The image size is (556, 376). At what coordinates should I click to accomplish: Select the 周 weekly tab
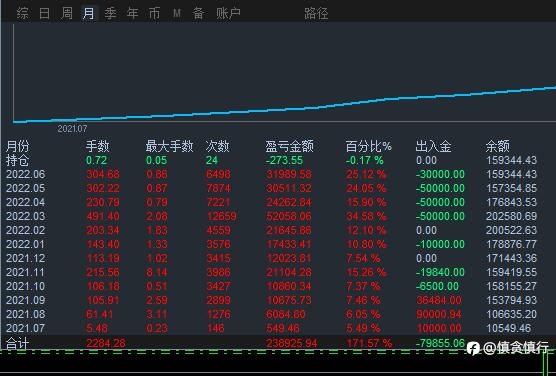[67, 13]
